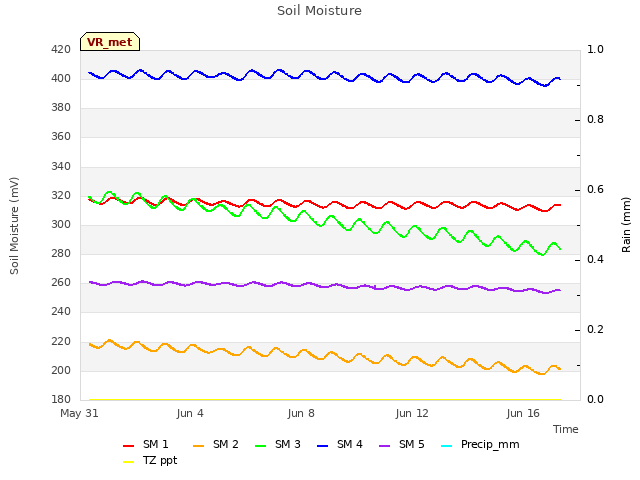Click the 0.0 rain-axis tick label
640x480 pixels.
pyautogui.click(x=595, y=399)
